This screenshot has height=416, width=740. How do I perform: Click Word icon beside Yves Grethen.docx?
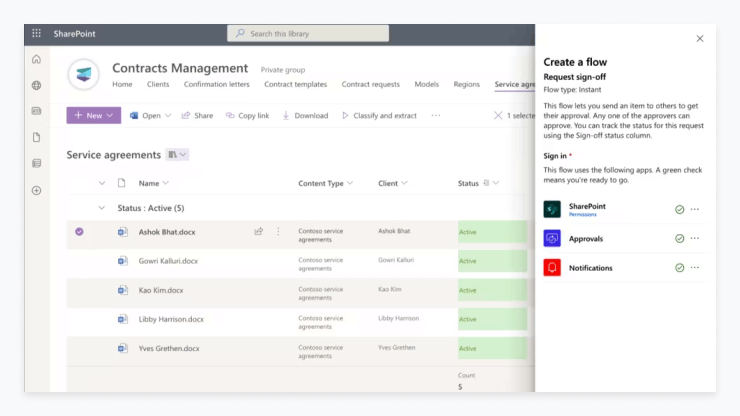coord(123,348)
